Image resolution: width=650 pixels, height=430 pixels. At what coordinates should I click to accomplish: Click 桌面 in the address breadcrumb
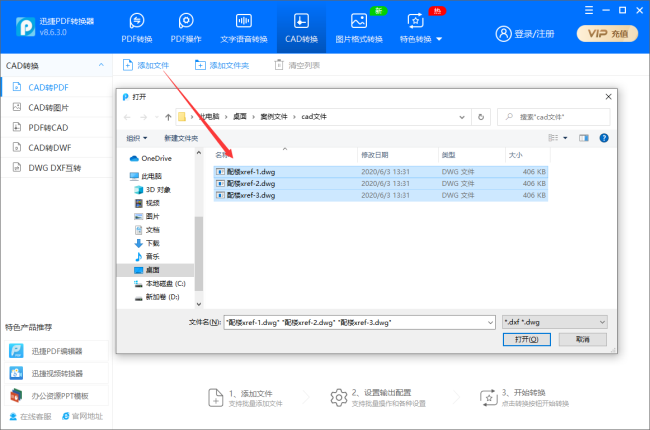click(x=240, y=117)
